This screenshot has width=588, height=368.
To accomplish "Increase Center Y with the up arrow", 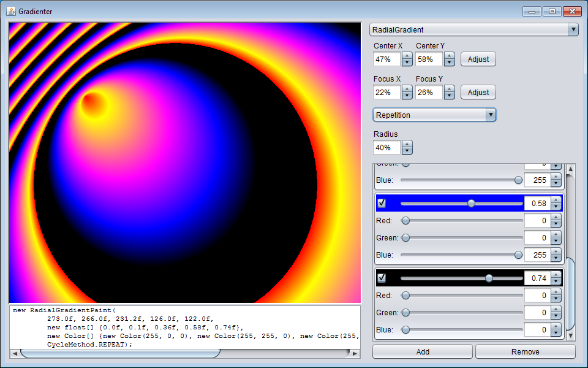I will click(449, 56).
